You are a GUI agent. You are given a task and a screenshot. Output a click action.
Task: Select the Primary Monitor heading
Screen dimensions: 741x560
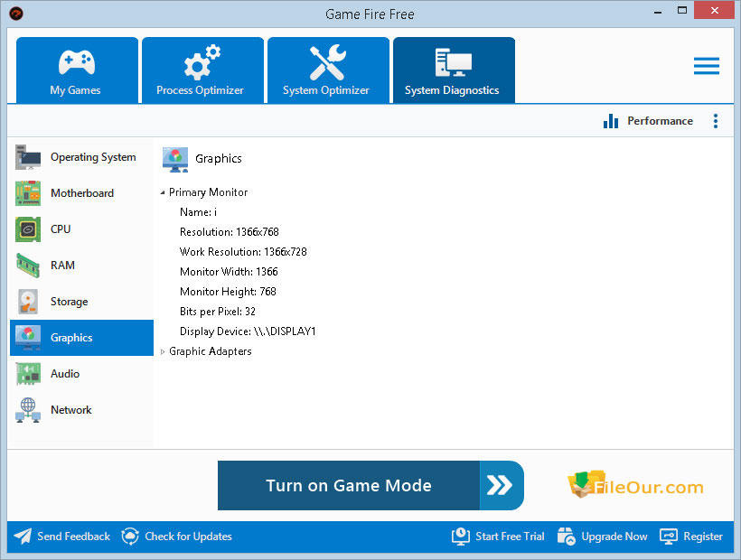(x=209, y=192)
